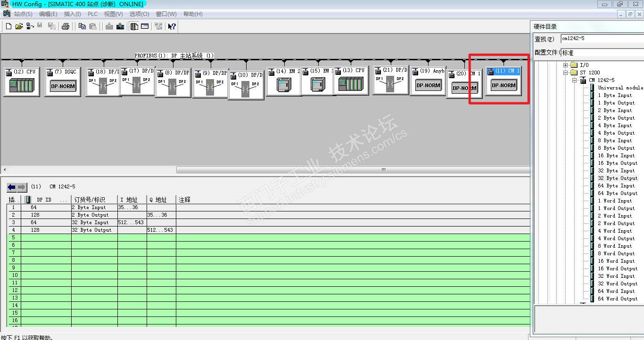Screen dimensions: 644x340
Task: Click the upload to programming device icon
Action: [120, 26]
